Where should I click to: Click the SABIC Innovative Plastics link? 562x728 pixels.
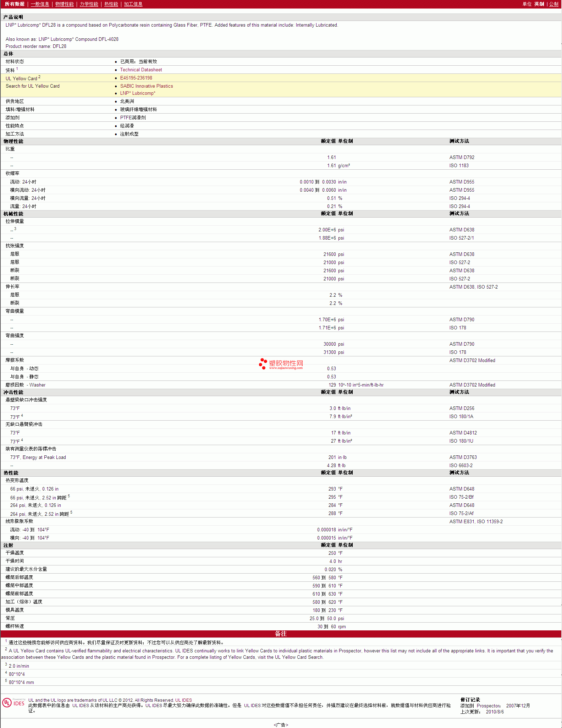pos(147,86)
